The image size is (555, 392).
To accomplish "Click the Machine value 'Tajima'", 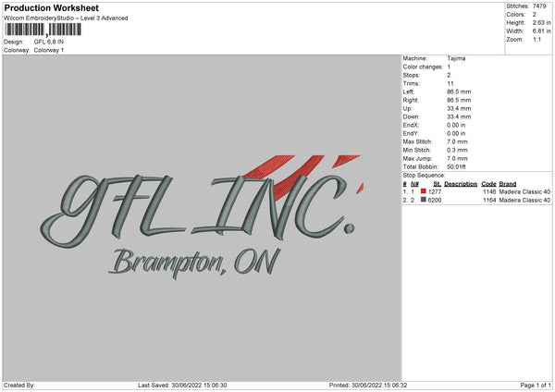I will tap(456, 58).
